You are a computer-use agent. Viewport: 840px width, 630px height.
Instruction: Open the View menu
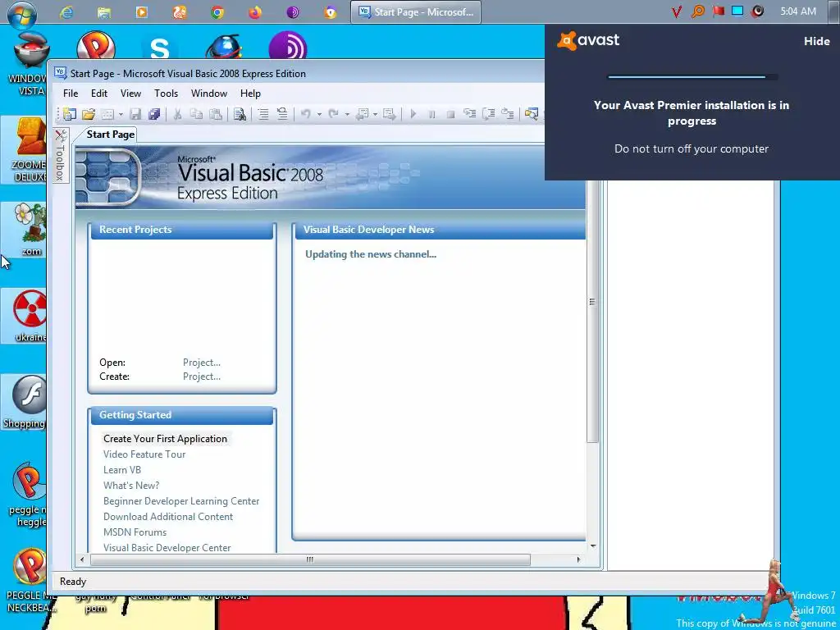coord(130,94)
